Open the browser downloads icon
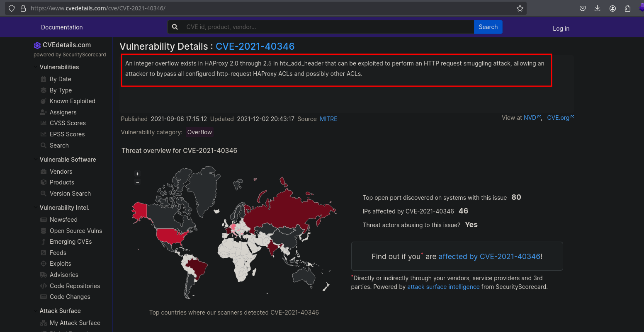The image size is (644, 332). click(x=598, y=8)
